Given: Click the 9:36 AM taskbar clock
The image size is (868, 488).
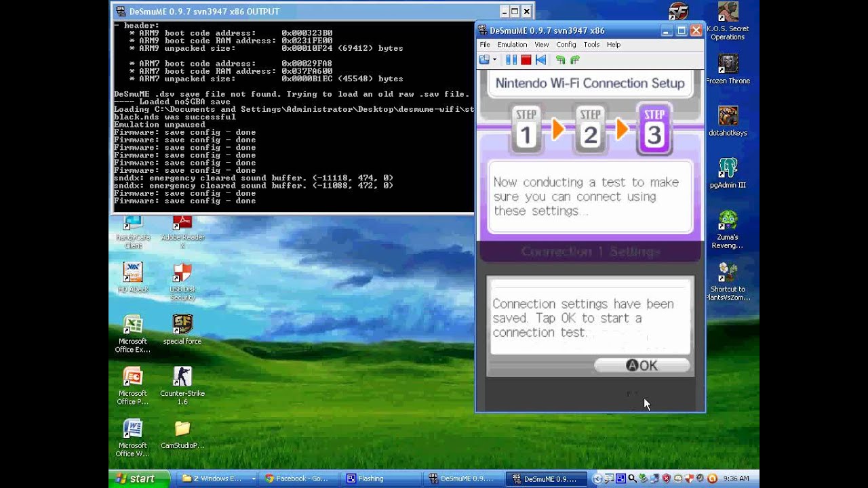Looking at the screenshot, I should coord(736,479).
